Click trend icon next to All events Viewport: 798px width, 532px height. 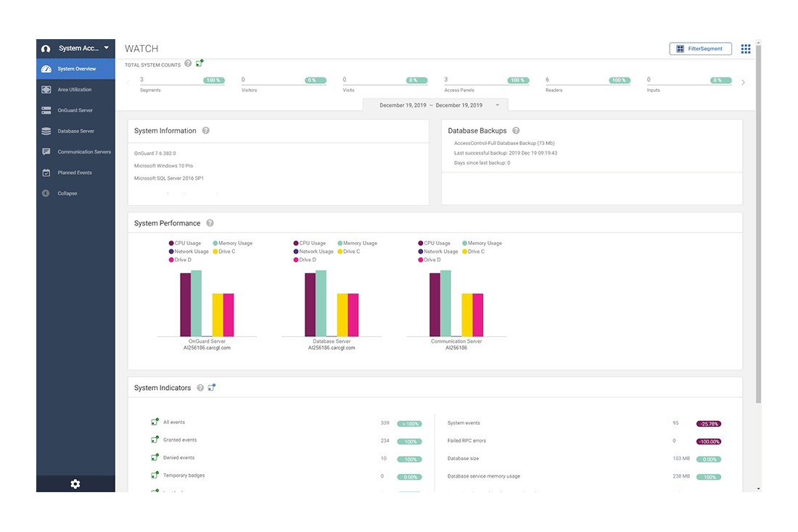pos(155,422)
